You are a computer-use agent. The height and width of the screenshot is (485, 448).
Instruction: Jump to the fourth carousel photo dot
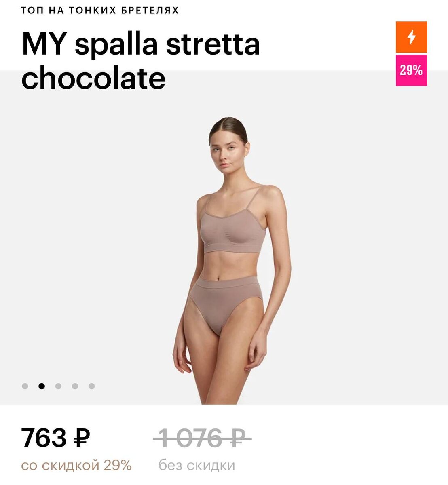(75, 386)
